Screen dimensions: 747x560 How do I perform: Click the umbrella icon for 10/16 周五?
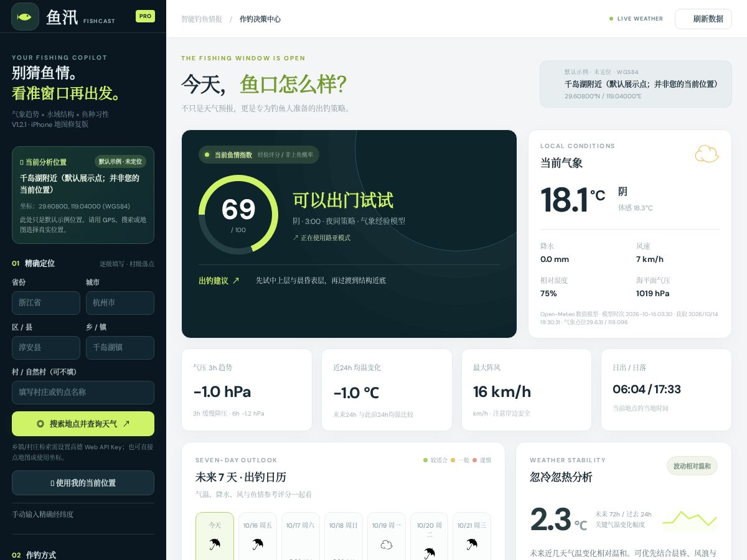point(258,544)
